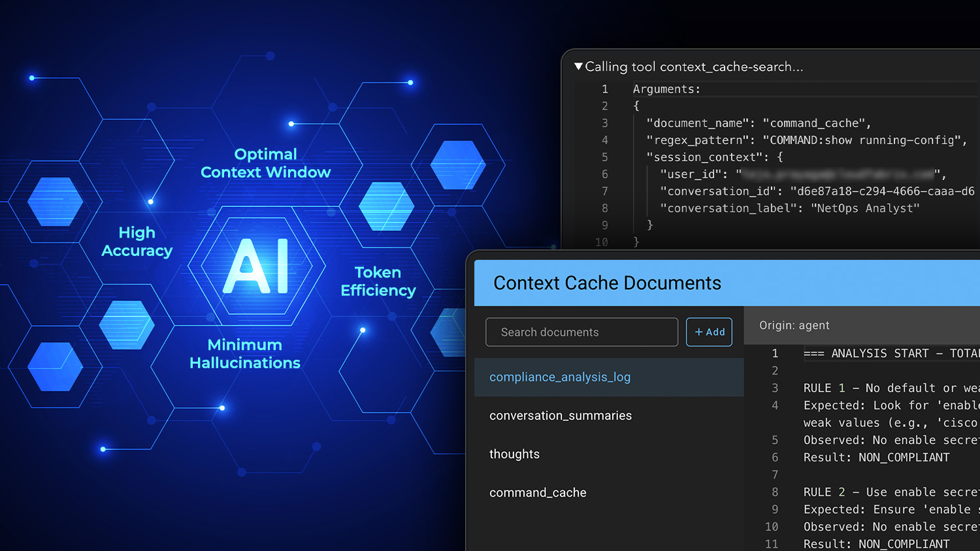The width and height of the screenshot is (980, 551).
Task: Collapse the "Calling tool context_cache-search" disclosure triangle
Action: [x=578, y=67]
